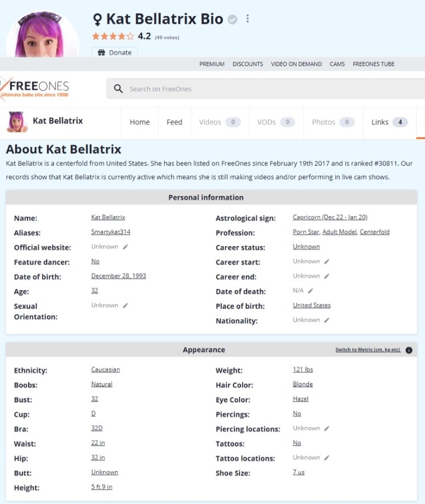Viewport: 425px width, 504px height.
Task: Edit Sexual Orientation with pencil icon
Action: [126, 305]
